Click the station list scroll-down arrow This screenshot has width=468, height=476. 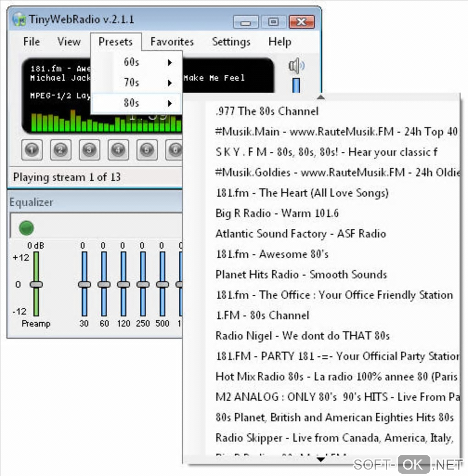tap(321, 459)
